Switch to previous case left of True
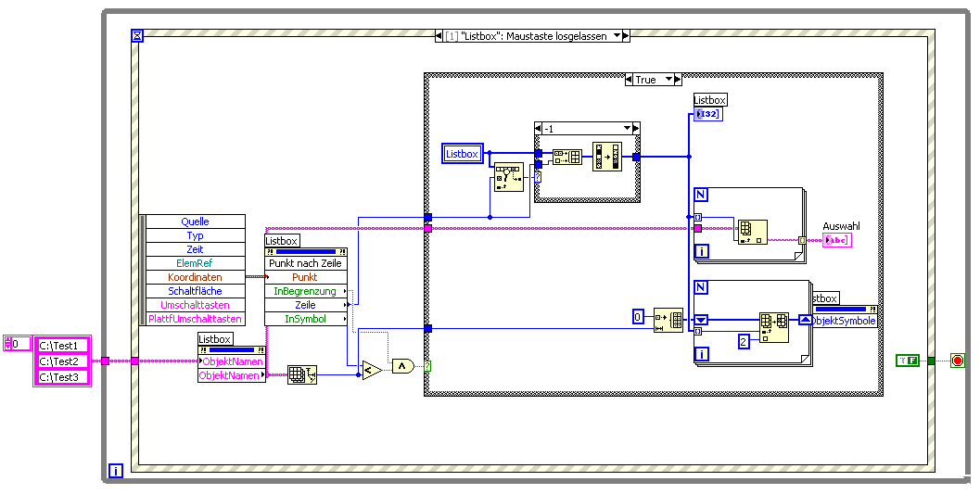 629,80
